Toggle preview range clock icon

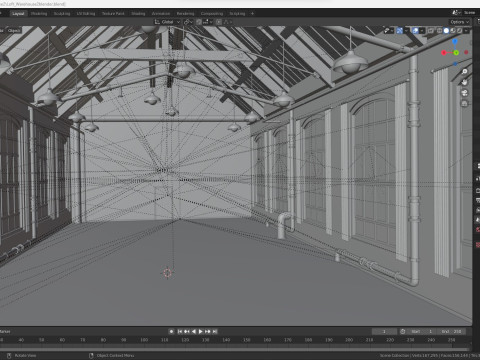click(403, 331)
